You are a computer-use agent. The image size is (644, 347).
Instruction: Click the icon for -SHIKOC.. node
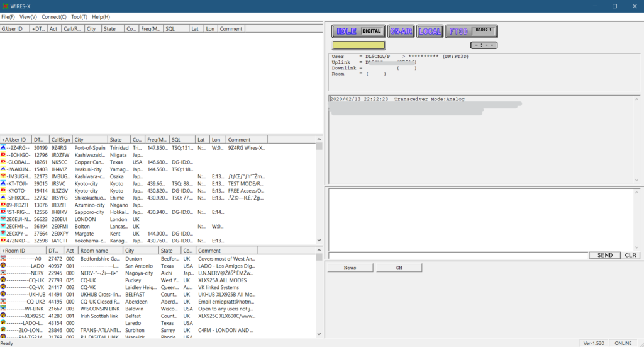3,198
